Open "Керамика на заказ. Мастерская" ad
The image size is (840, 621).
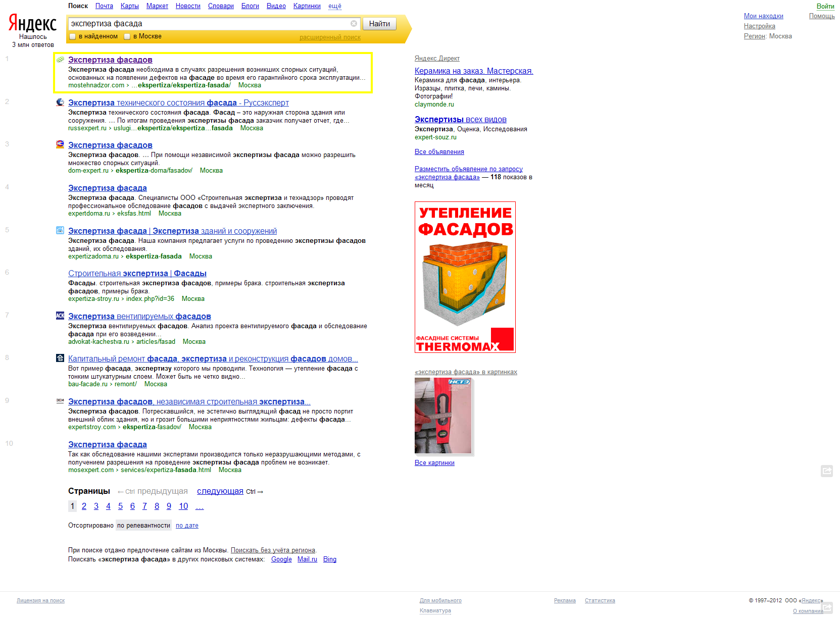[474, 71]
